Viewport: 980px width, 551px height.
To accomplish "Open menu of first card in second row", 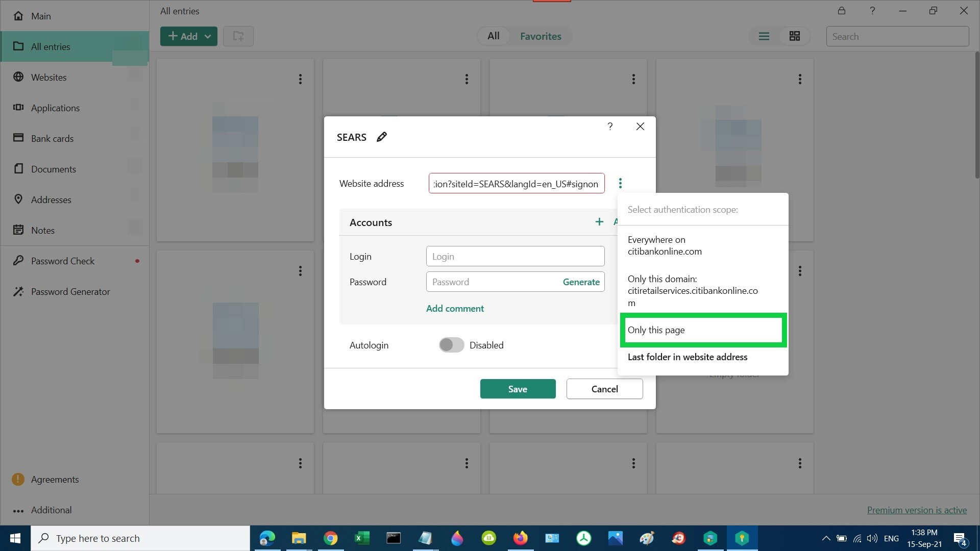I will [x=300, y=271].
